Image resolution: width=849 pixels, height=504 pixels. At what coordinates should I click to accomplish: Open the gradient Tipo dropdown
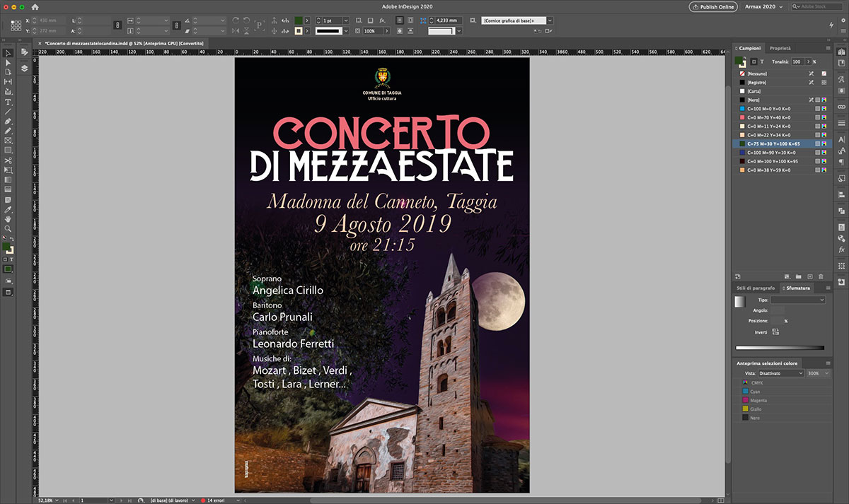[797, 300]
